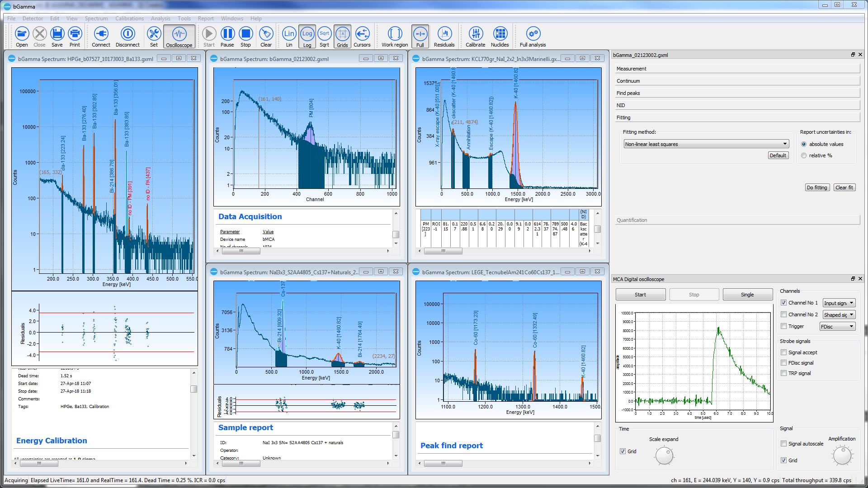This screenshot has width=868, height=488.
Task: Click the Close toolbar icon
Action: (39, 37)
